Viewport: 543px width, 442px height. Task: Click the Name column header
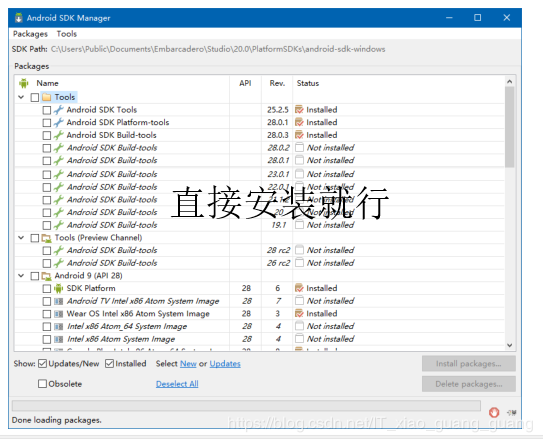(x=47, y=83)
